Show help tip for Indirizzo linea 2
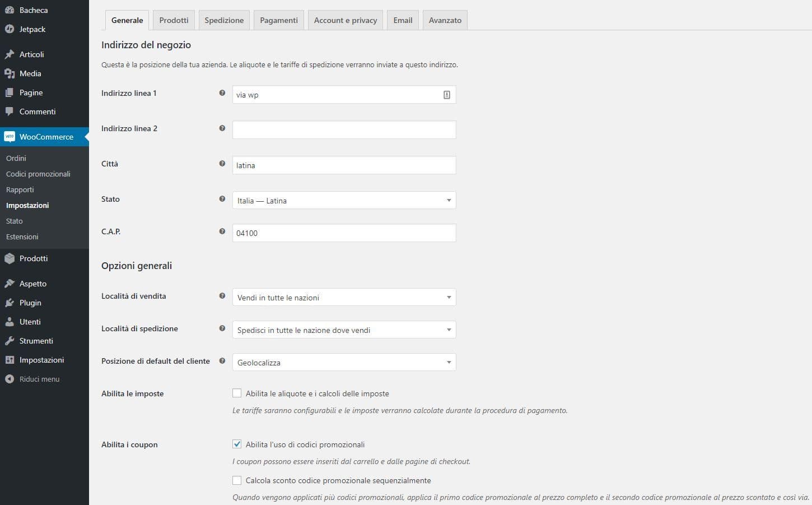 click(x=222, y=128)
